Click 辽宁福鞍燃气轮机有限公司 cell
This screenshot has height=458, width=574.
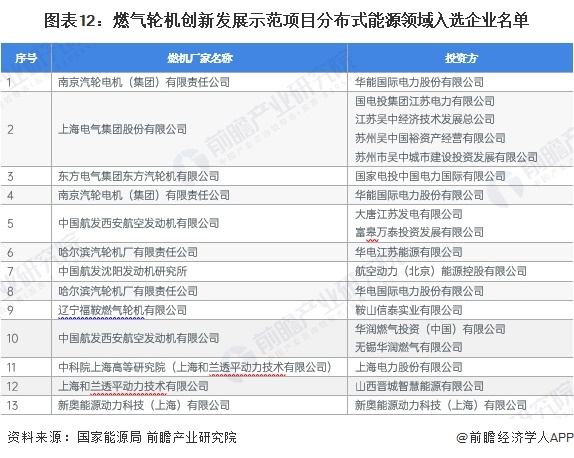[x=200, y=310]
